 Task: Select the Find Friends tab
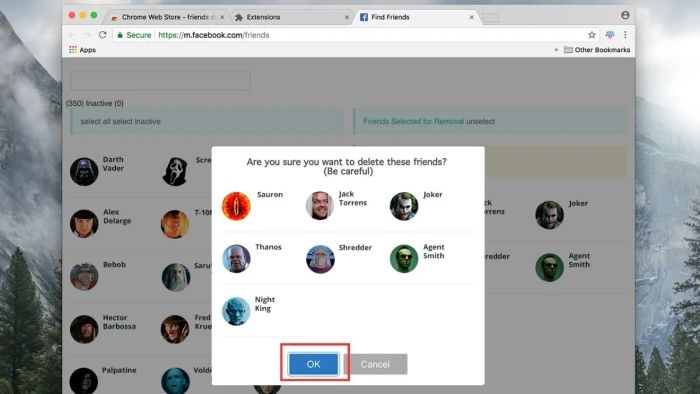tap(415, 17)
